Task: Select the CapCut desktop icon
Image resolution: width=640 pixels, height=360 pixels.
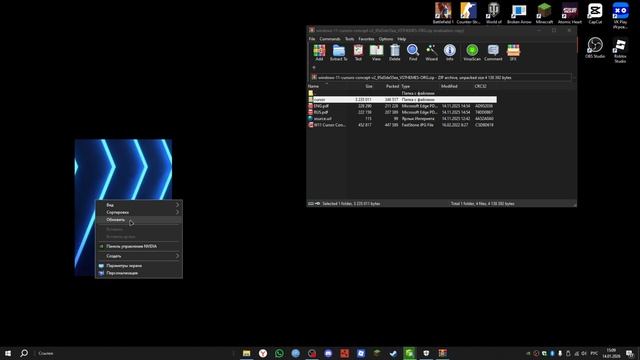Action: click(595, 13)
